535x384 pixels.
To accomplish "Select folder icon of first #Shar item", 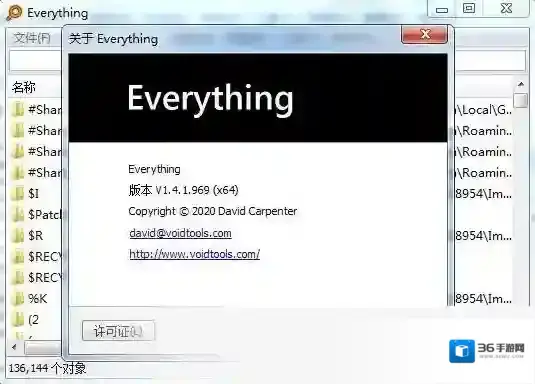I will click(17, 110).
